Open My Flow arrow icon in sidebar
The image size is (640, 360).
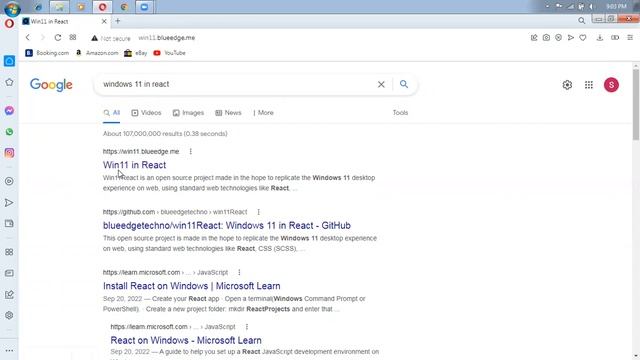coord(9,203)
